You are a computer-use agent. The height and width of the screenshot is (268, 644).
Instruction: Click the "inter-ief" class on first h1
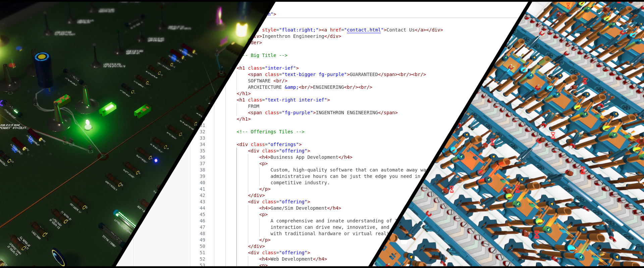(x=282, y=68)
